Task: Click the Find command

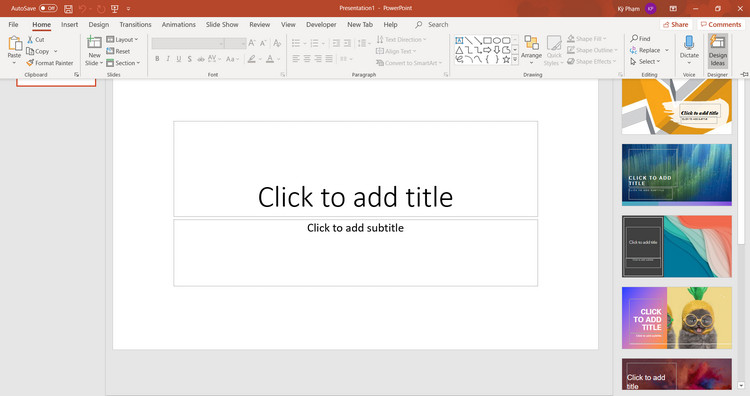Action: (x=640, y=38)
